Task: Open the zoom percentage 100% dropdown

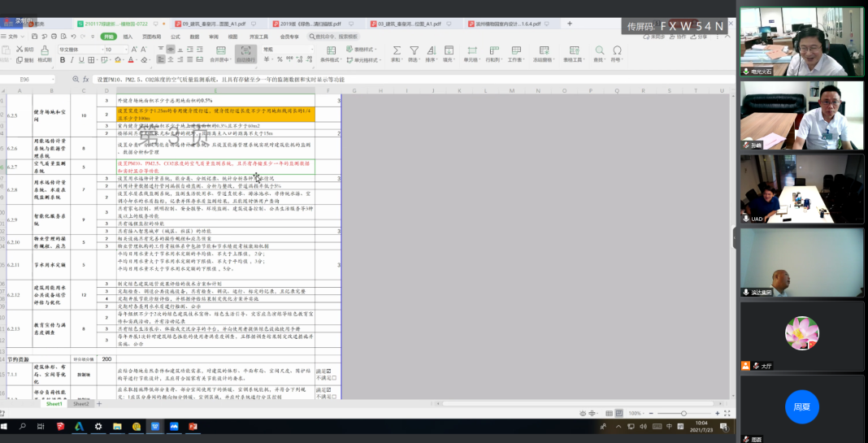Action: point(636,414)
